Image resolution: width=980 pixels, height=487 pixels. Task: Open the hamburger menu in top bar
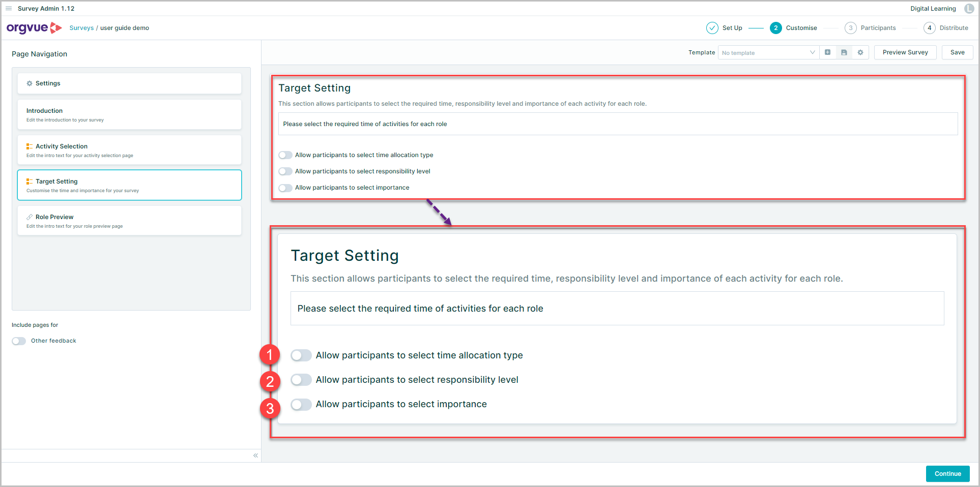[8, 8]
